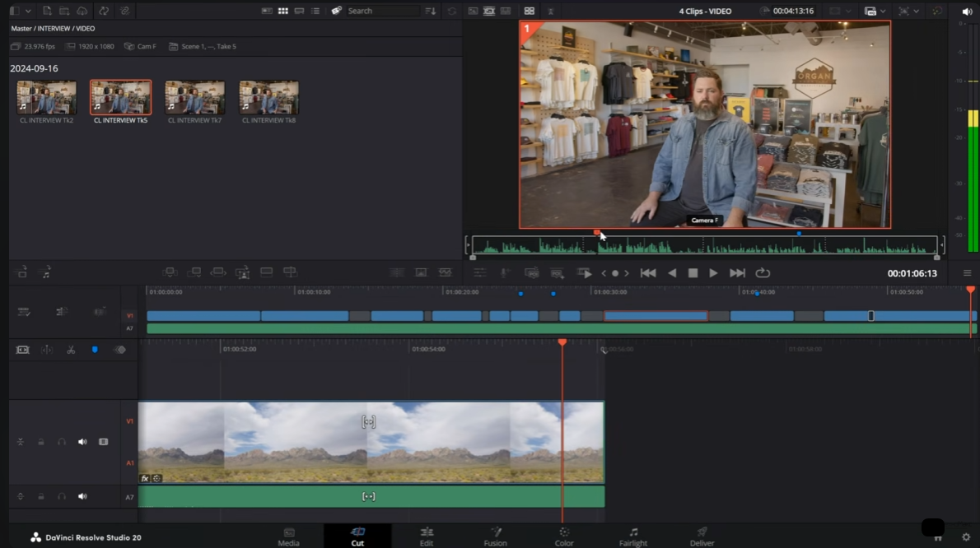980x548 pixels.
Task: Go to the Fusion page
Action: pos(495,536)
